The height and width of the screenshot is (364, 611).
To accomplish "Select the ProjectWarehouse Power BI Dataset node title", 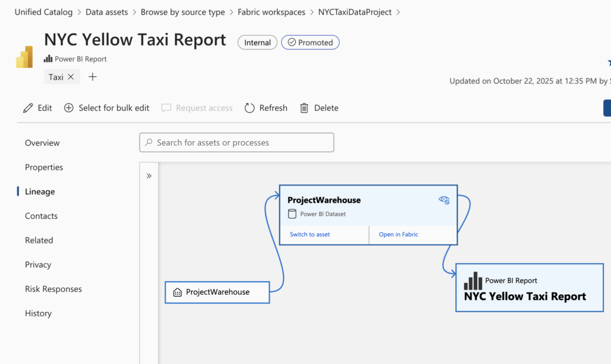I will 324,200.
